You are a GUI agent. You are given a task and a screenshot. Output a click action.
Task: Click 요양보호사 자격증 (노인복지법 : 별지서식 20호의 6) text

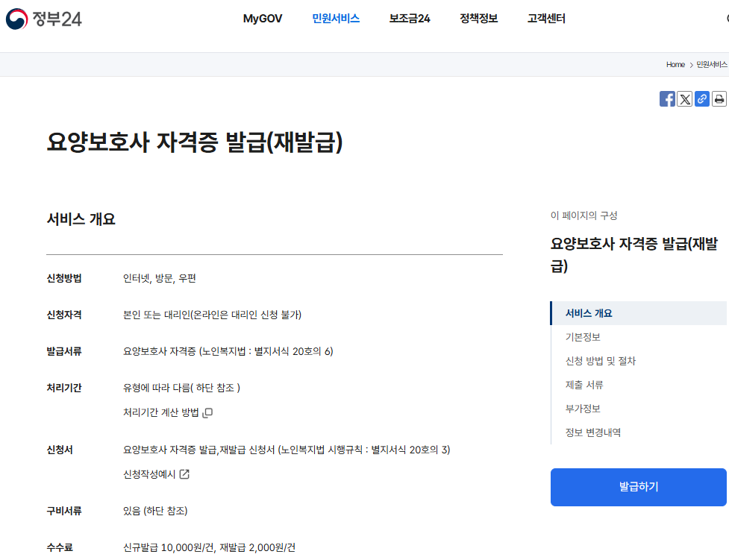click(228, 351)
